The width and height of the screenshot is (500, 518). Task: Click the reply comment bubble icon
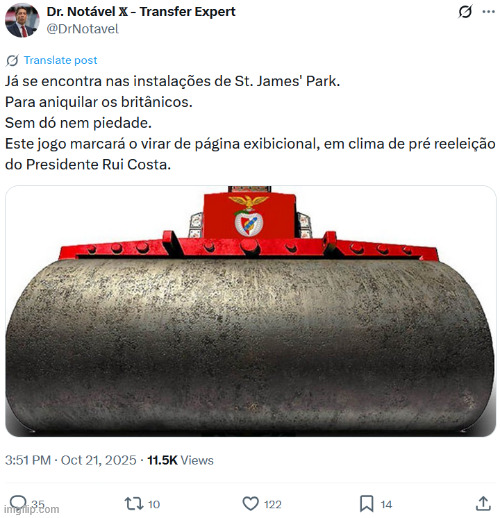[x=18, y=502]
